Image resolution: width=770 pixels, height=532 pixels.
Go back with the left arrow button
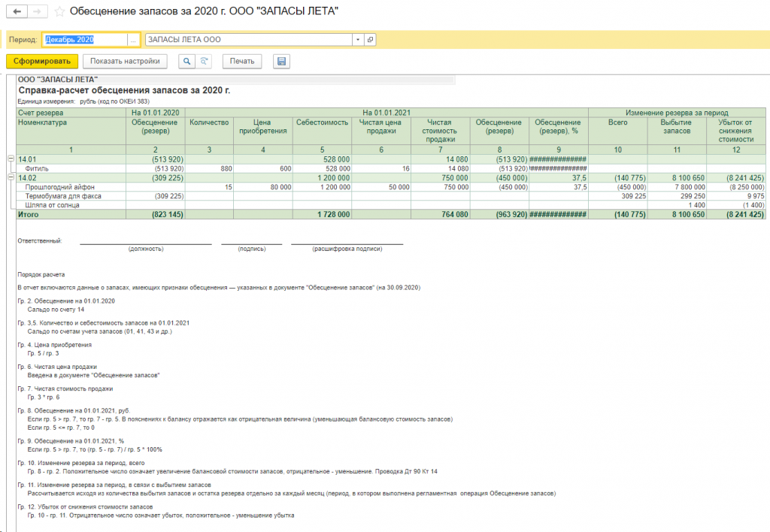17,11
